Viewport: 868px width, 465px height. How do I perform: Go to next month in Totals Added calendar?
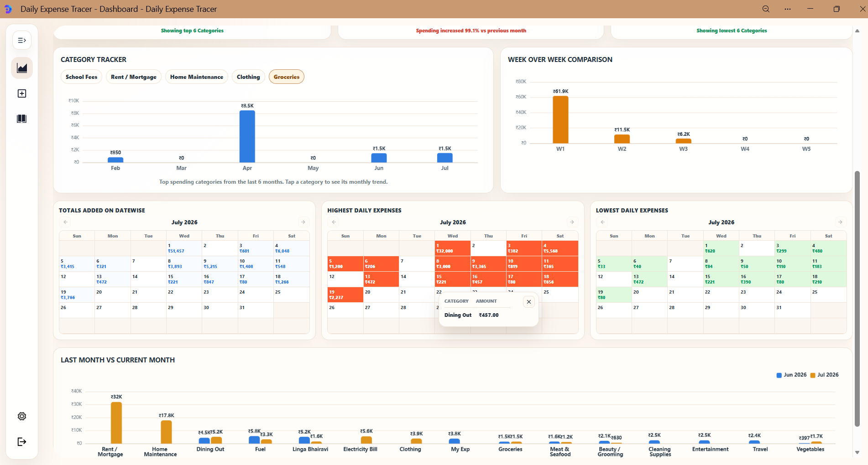303,222
